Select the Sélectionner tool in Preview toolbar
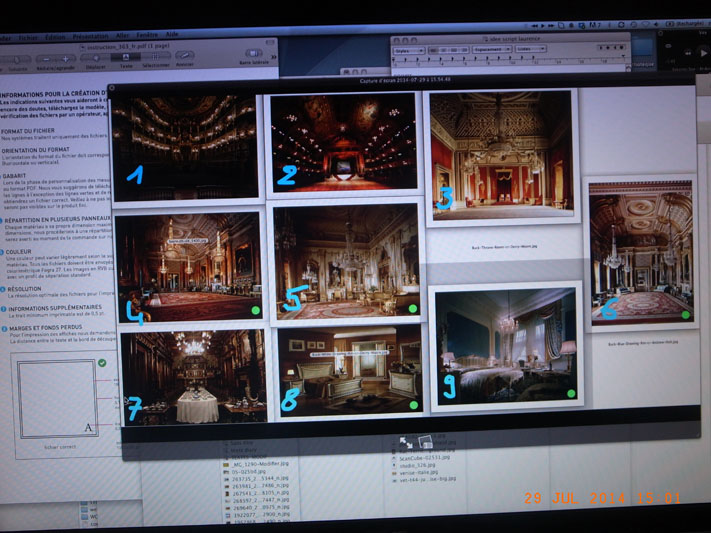711x533 pixels. pyautogui.click(x=155, y=57)
